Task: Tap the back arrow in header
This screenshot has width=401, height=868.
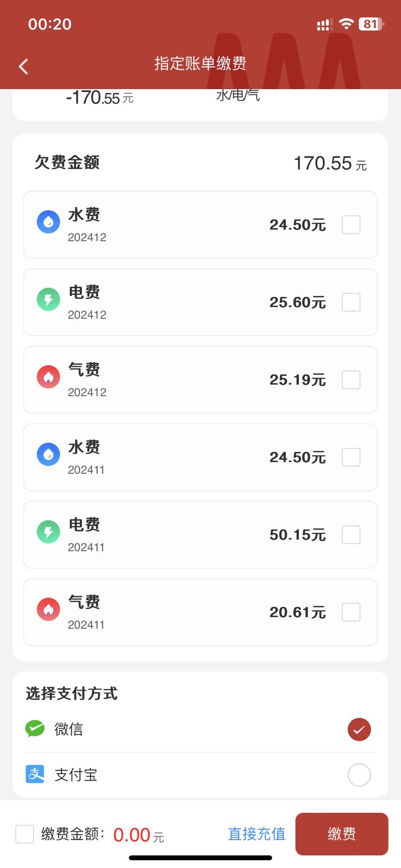Action: click(x=23, y=66)
